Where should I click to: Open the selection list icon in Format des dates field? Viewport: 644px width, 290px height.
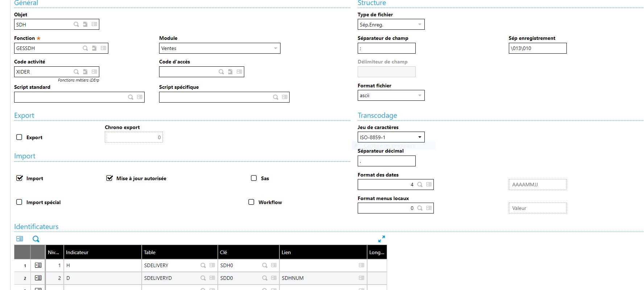429,185
